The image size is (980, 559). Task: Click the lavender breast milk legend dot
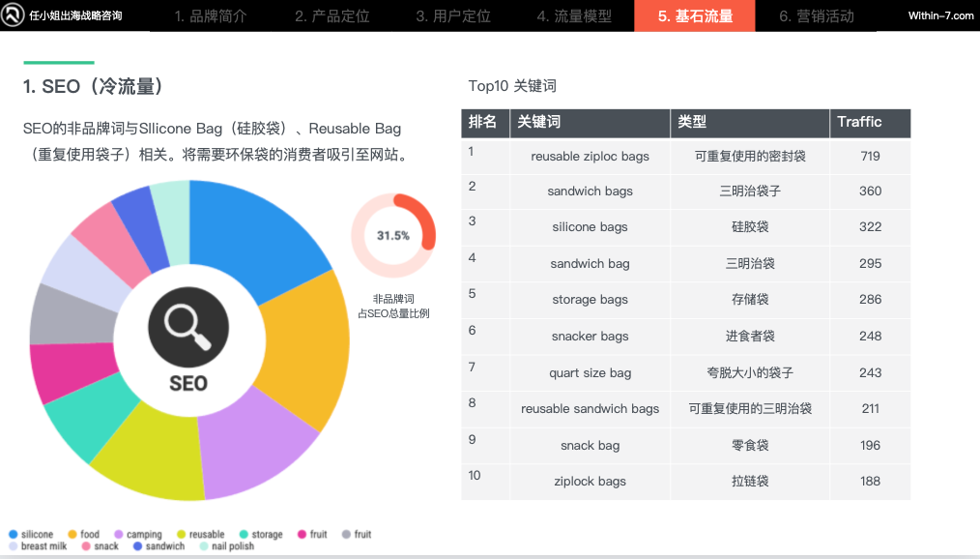tap(14, 546)
